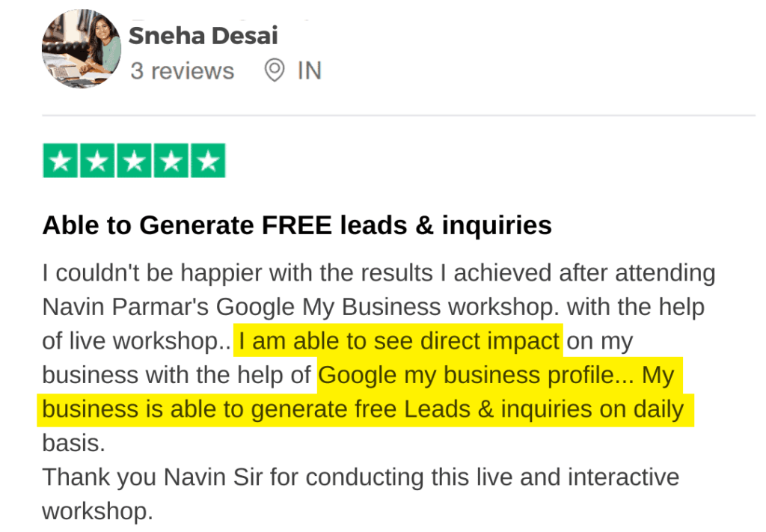Click the first green rating star

pyautogui.click(x=60, y=161)
